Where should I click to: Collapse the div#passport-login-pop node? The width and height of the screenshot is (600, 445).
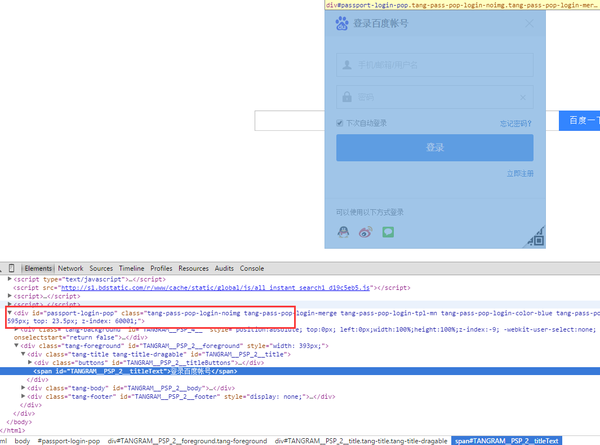(x=10, y=313)
